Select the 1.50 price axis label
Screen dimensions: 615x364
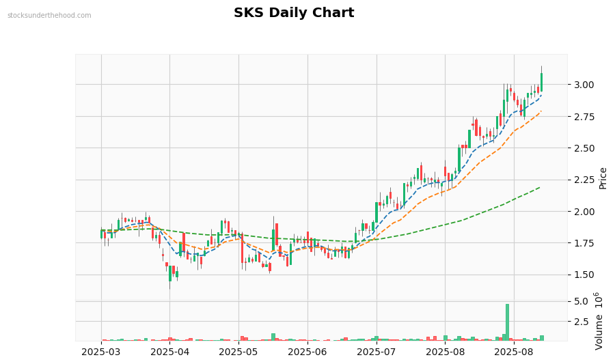[x=584, y=275]
